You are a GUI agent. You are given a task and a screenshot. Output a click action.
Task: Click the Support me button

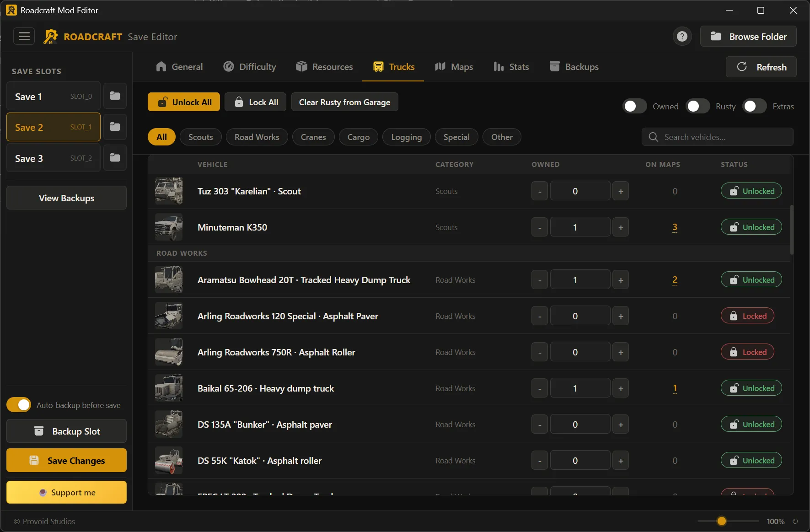(66, 492)
